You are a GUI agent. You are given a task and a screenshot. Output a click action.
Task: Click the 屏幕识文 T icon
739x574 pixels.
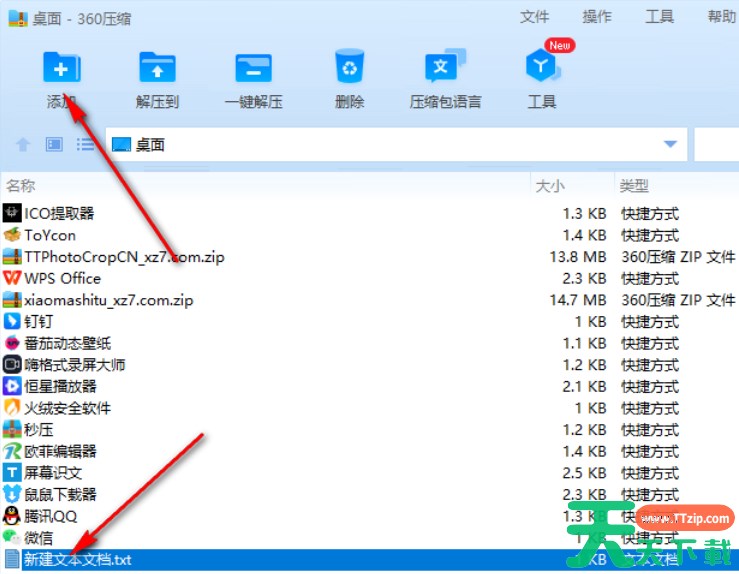point(12,473)
